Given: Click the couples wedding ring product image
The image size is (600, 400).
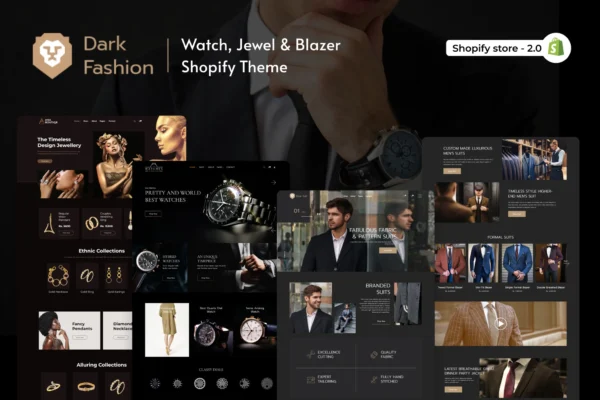Looking at the screenshot, I should click(x=92, y=224).
